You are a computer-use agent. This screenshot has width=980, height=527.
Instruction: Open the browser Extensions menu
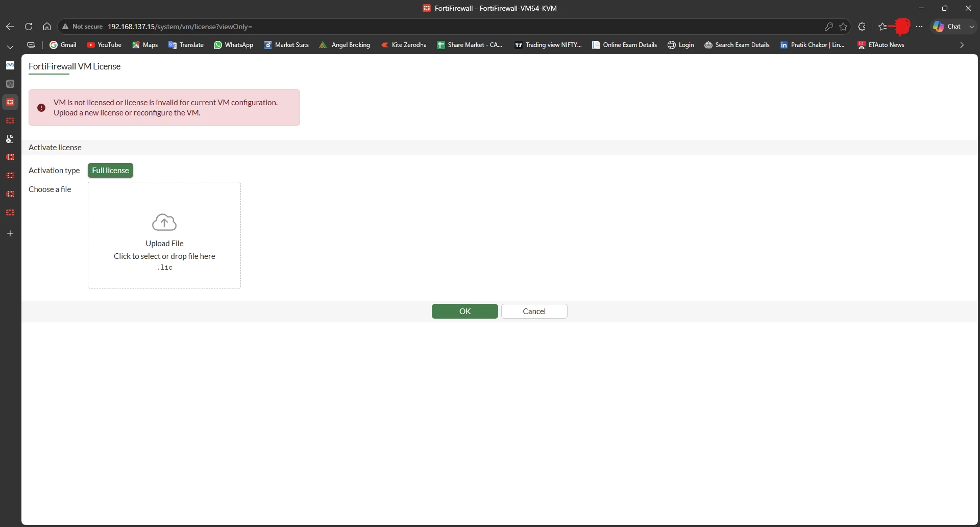(x=862, y=27)
